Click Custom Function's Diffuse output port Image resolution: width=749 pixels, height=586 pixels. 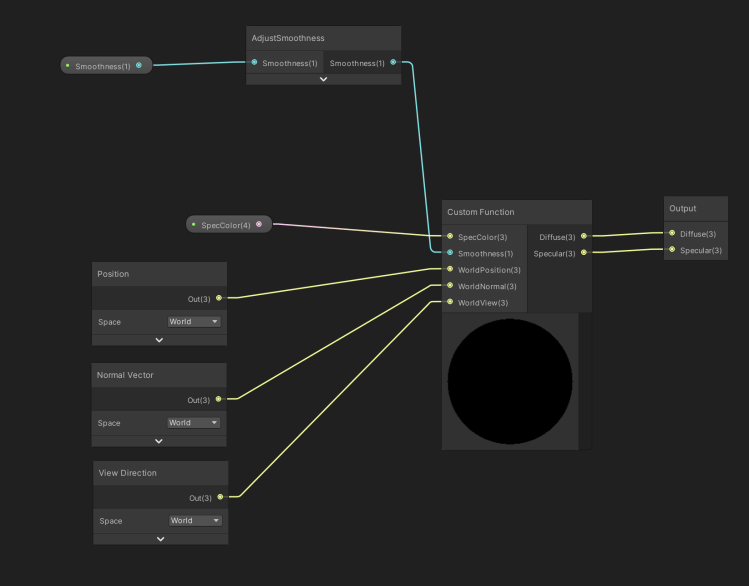(584, 237)
